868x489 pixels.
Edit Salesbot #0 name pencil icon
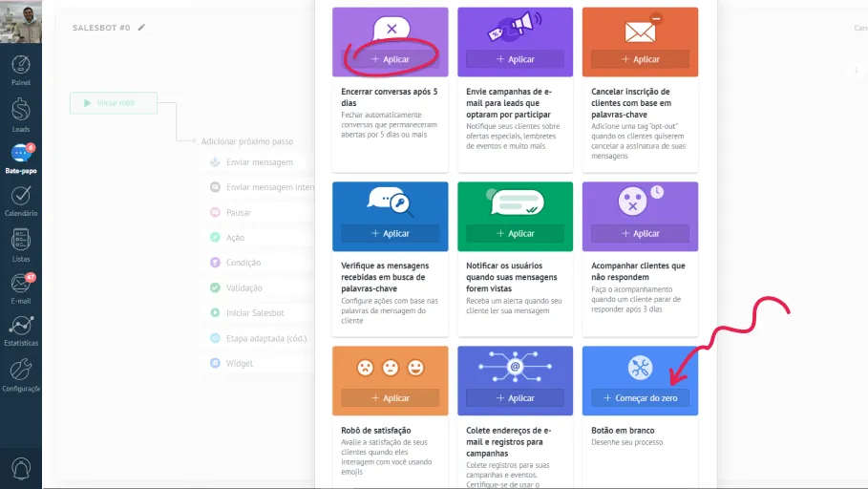(141, 27)
